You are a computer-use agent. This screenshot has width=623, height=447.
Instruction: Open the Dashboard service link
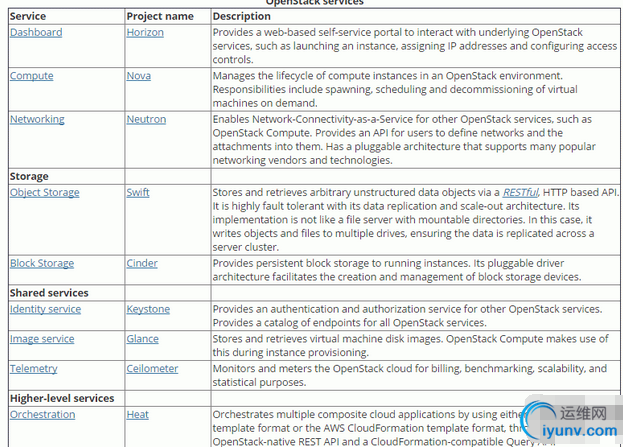[36, 33]
